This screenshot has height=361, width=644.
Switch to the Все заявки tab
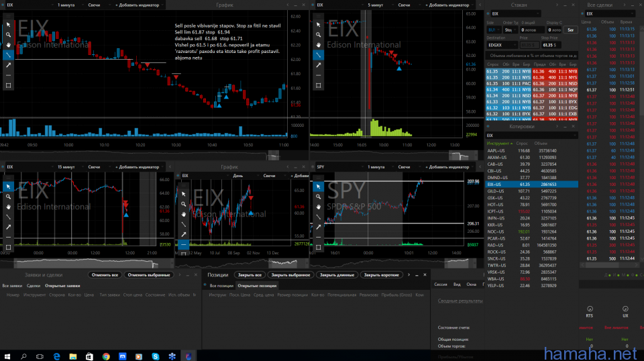tap(12, 285)
